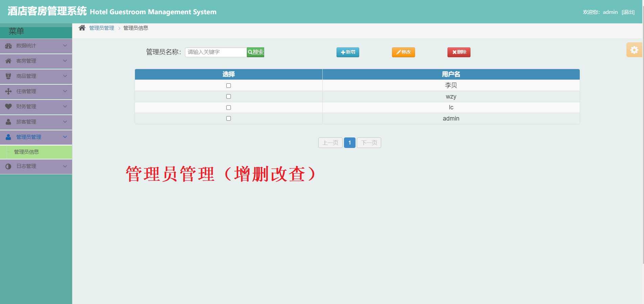Click the 李贝 username cell
Viewport: 644px width, 304px height.
[x=451, y=85]
